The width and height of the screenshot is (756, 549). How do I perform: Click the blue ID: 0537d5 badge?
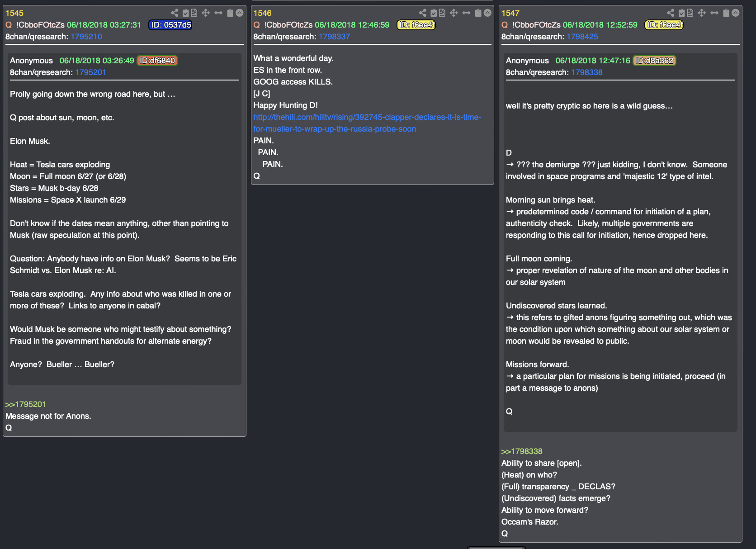[170, 25]
